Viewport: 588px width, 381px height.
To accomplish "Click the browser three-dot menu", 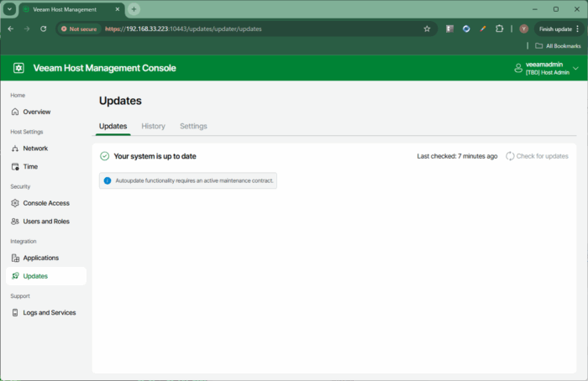I will click(578, 29).
